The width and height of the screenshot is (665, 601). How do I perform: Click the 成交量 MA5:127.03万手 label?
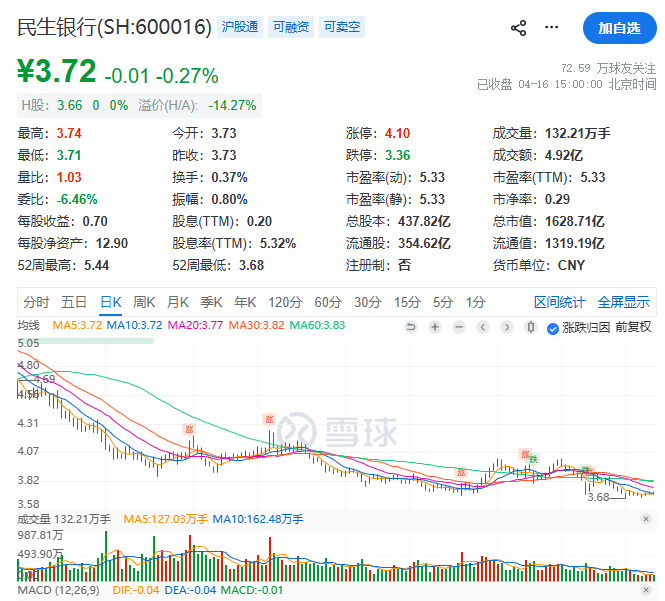(165, 519)
